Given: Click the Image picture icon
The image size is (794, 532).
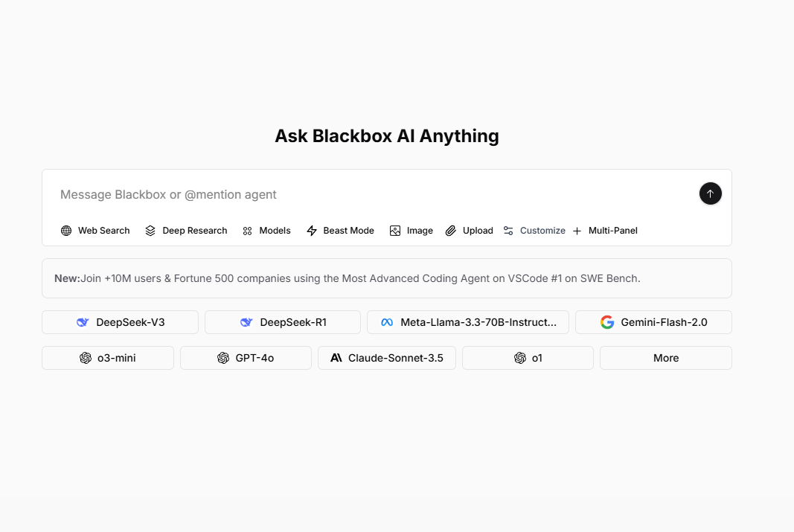Looking at the screenshot, I should [395, 231].
